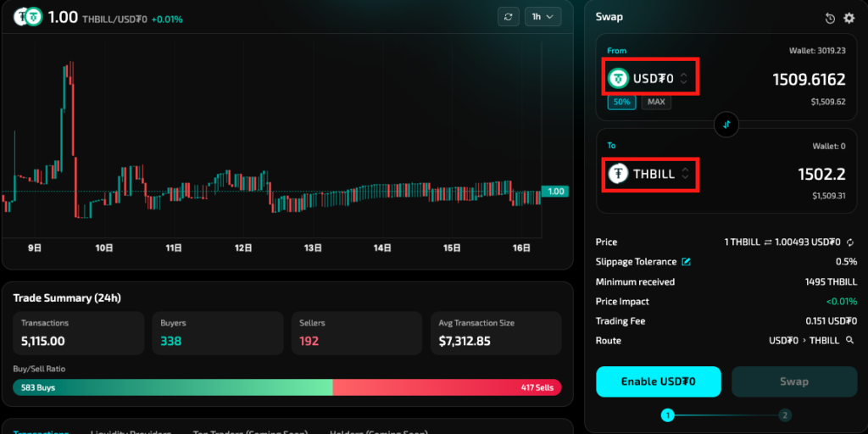Inspect route with magnifier icon

pyautogui.click(x=849, y=341)
